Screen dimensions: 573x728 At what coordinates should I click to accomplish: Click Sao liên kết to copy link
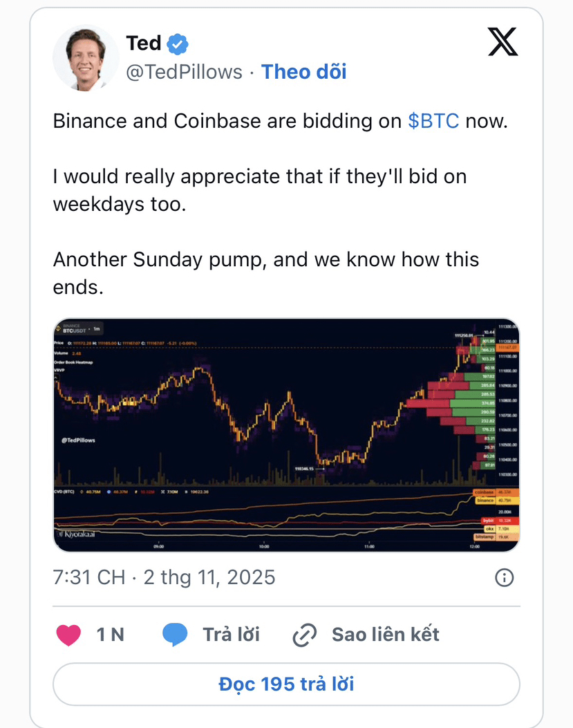click(386, 635)
